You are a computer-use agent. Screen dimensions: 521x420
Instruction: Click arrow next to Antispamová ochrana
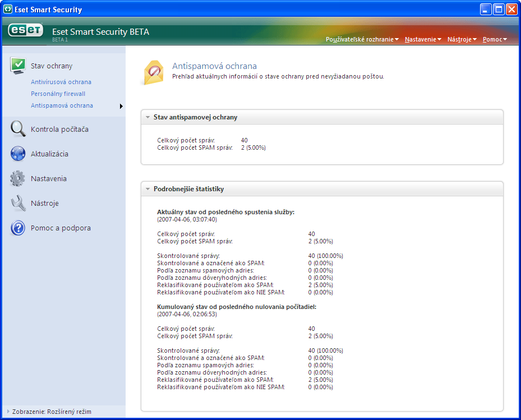coord(121,106)
